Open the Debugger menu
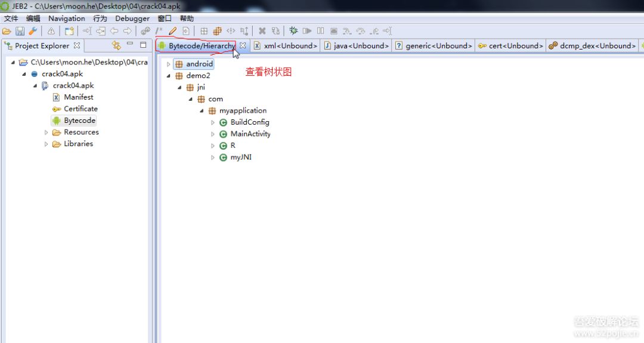The image size is (644, 343). pos(132,18)
